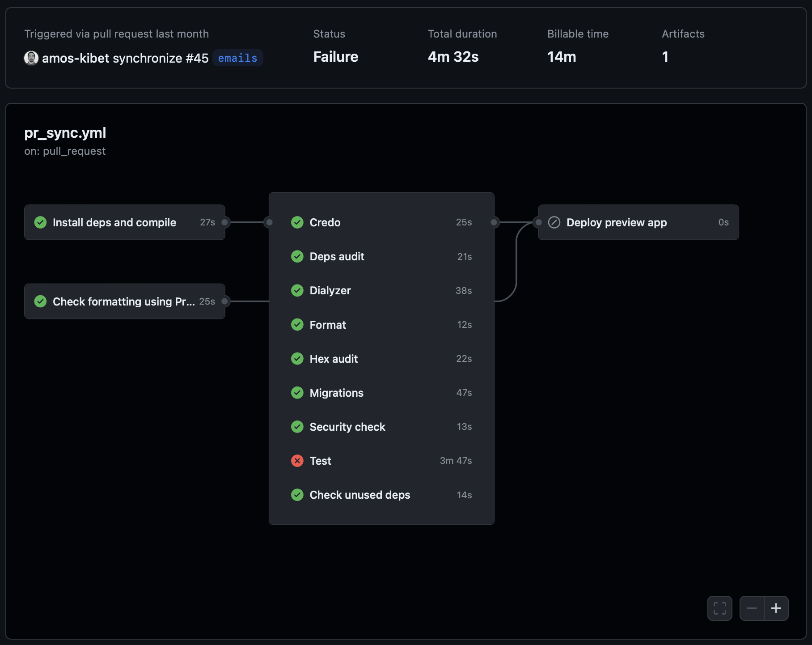Screen dimensions: 812x645
Task: Click amos-kibet's avatar image
Action: (31, 58)
